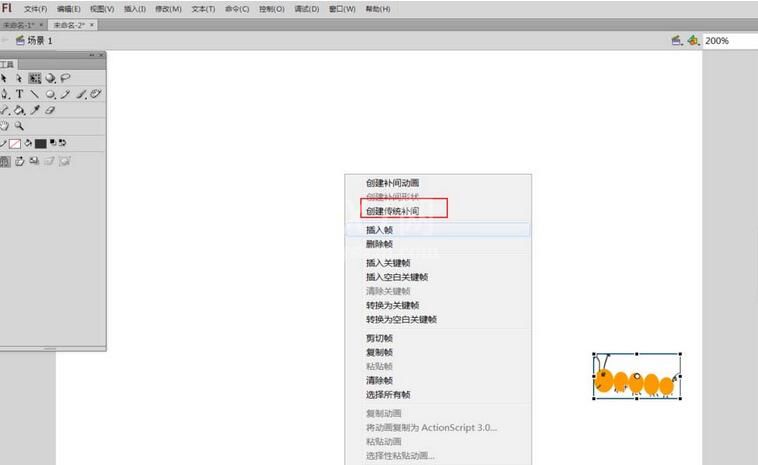758x465 pixels.
Task: Open the 文件(F) menu
Action: (x=35, y=9)
